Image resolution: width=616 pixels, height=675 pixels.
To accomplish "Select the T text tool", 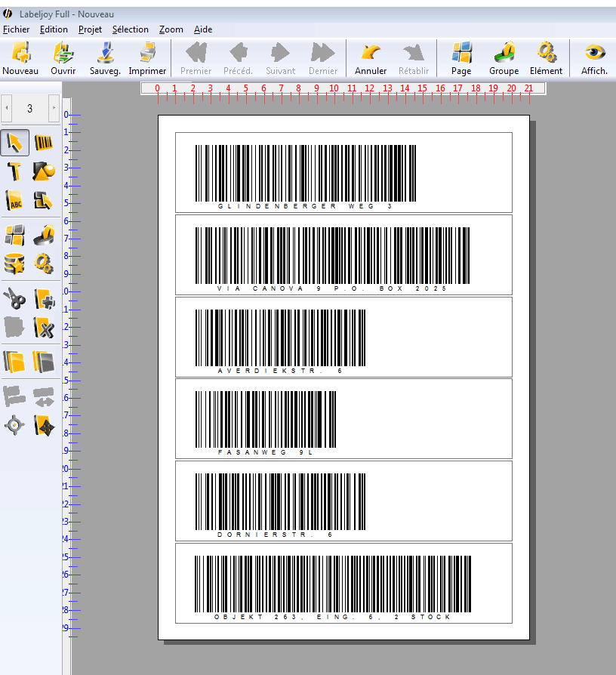I will tap(15, 171).
